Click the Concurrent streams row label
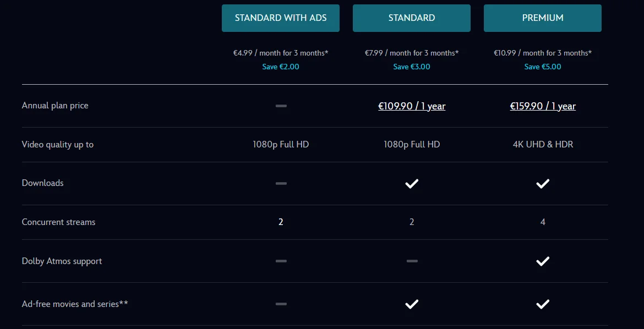This screenshot has height=329, width=644. point(58,222)
